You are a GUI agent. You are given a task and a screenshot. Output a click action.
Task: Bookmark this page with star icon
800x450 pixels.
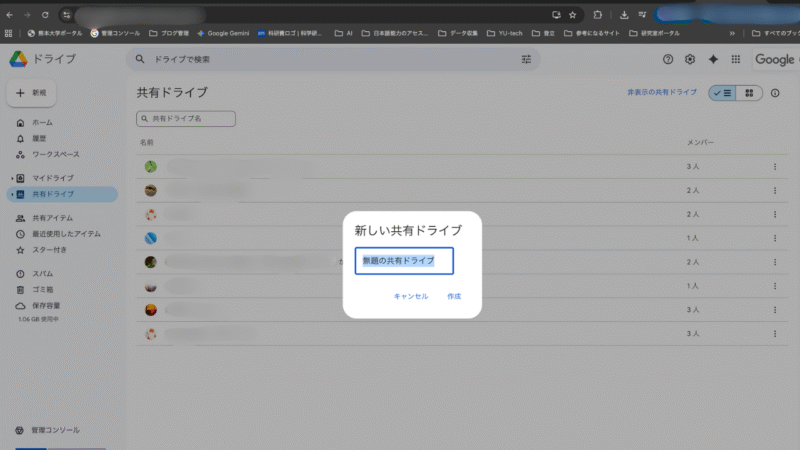pos(572,15)
